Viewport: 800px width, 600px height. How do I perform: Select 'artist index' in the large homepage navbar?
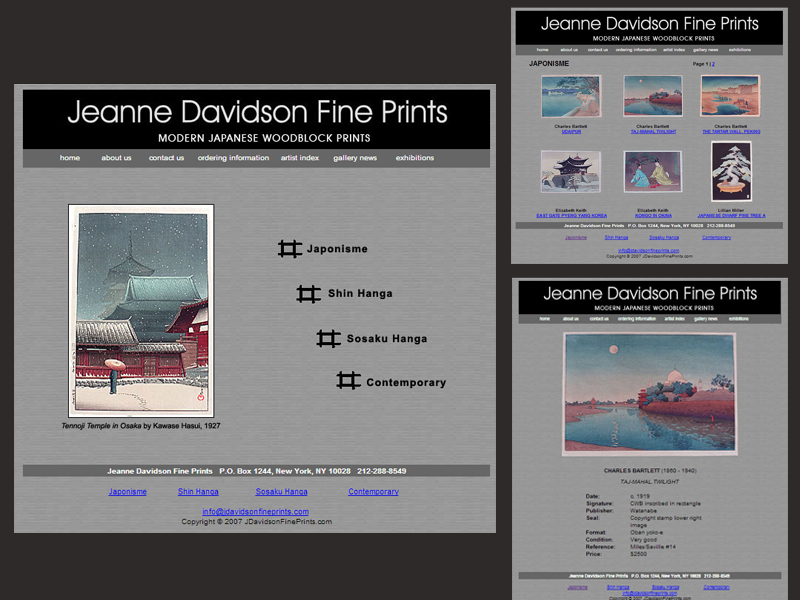coord(300,158)
